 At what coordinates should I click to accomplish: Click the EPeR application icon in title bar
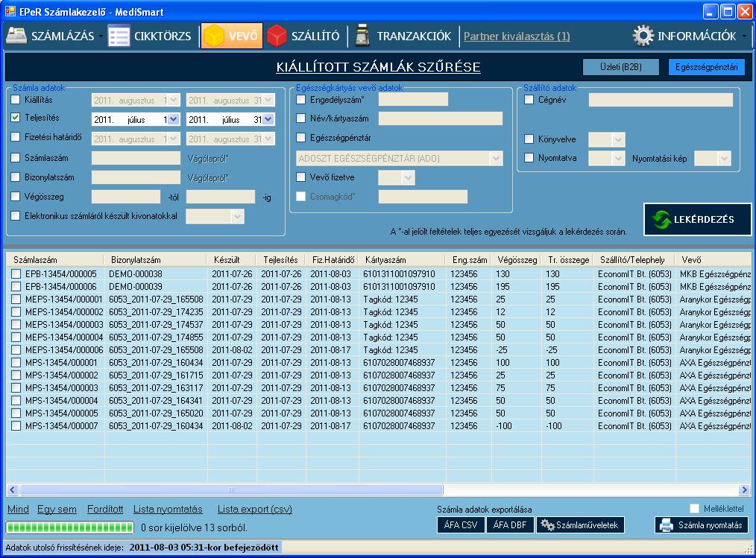coord(10,11)
